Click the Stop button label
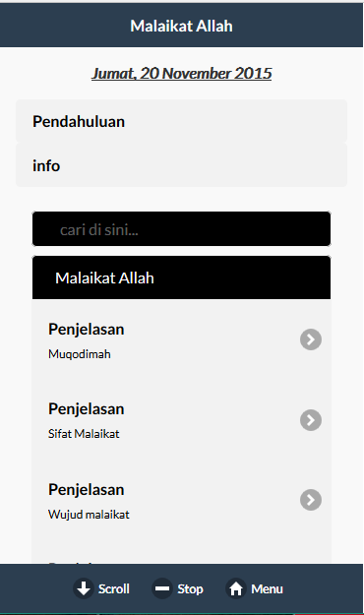 190,588
